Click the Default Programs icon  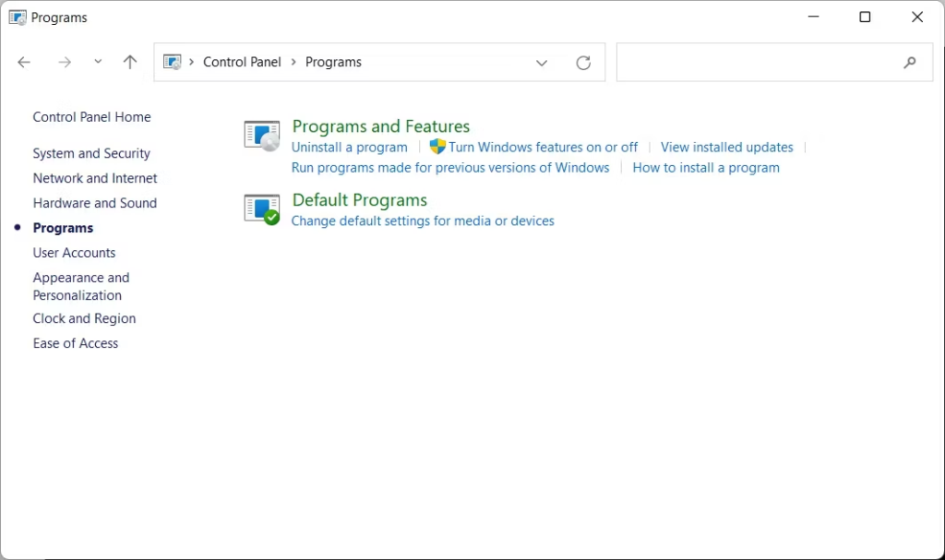(261, 209)
